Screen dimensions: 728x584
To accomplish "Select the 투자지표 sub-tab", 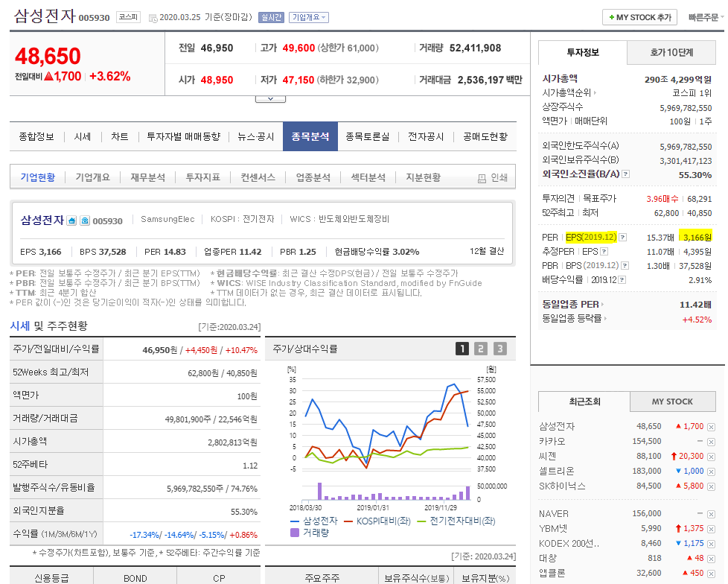I will point(203,177).
